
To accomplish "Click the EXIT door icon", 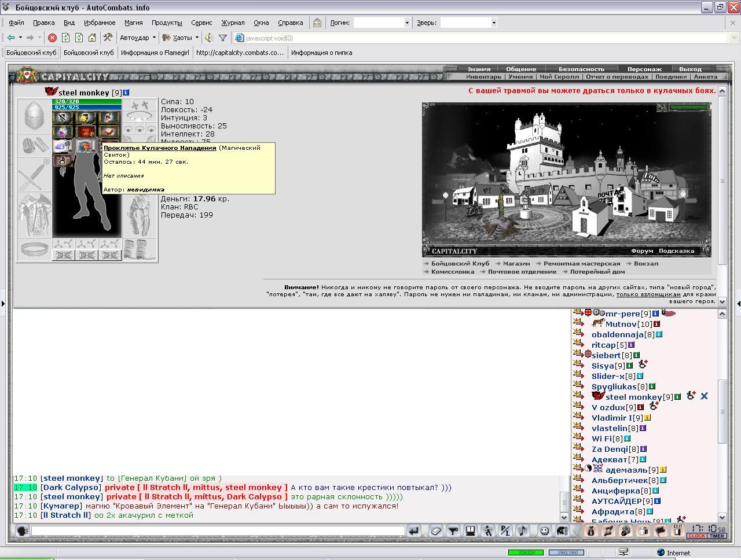I will [x=677, y=530].
